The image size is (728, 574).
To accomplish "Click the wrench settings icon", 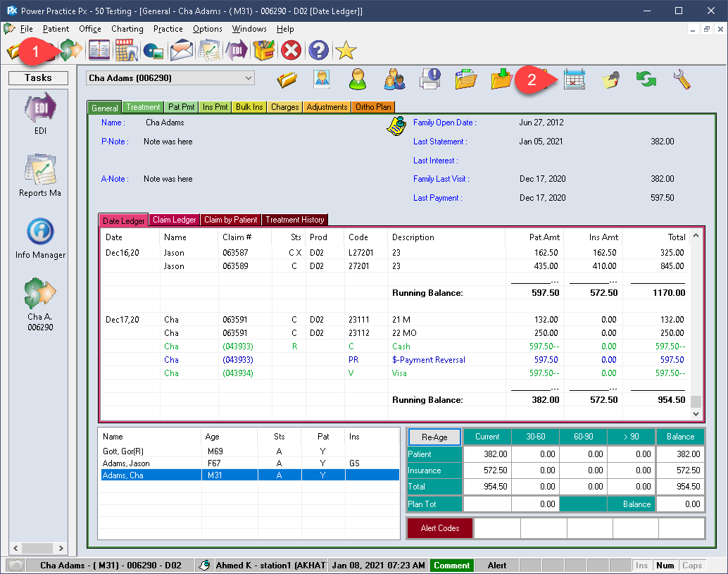I will click(682, 79).
